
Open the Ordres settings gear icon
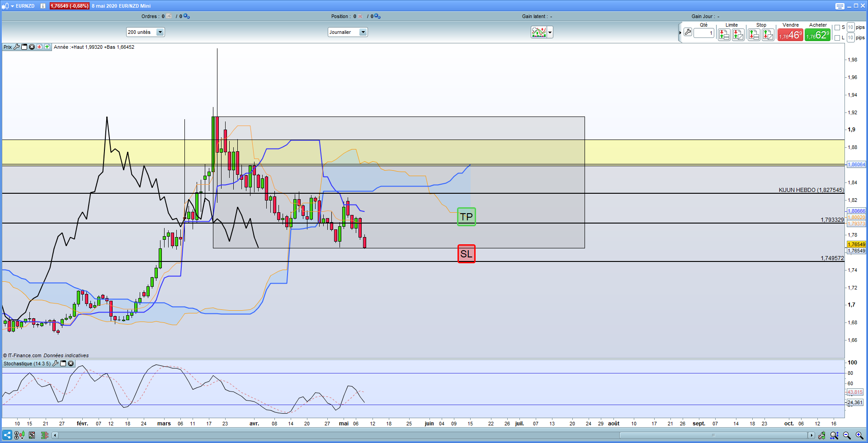[x=186, y=16]
